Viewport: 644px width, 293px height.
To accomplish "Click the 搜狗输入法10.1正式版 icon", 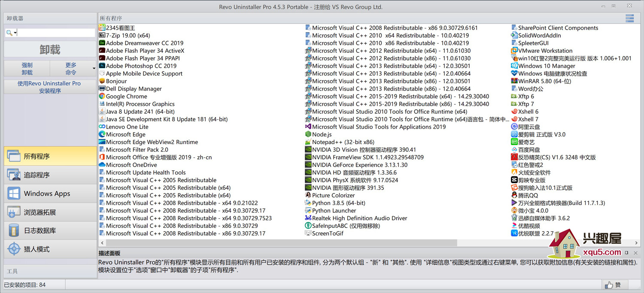I will (x=514, y=187).
